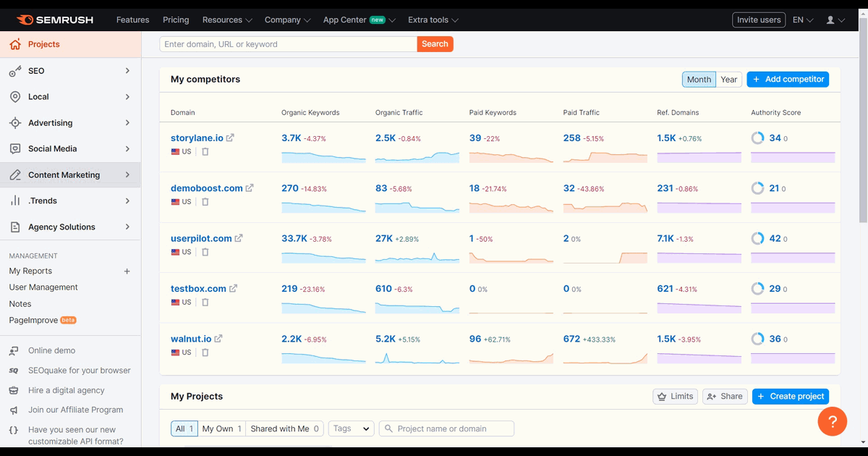This screenshot has height=456, width=868.
Task: Click the Projects home icon
Action: 15,44
